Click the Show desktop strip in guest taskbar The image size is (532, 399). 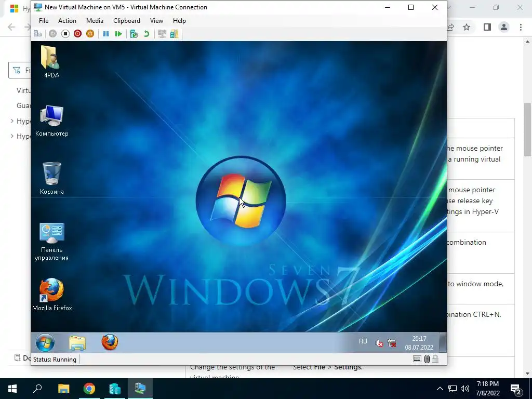pos(443,343)
